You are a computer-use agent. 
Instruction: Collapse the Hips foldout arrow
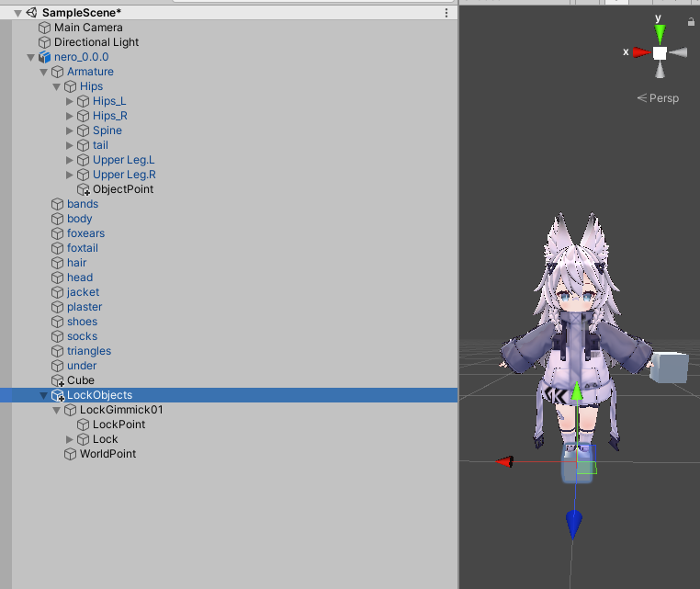pyautogui.click(x=57, y=86)
